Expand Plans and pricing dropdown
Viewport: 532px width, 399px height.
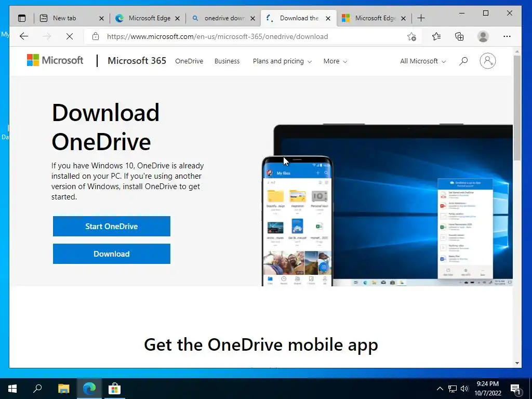pos(282,61)
